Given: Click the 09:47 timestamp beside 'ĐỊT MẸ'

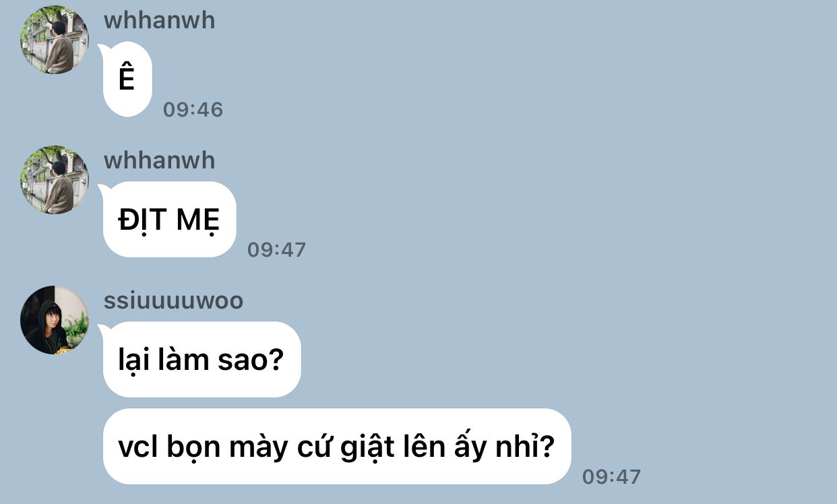Looking at the screenshot, I should [x=276, y=250].
